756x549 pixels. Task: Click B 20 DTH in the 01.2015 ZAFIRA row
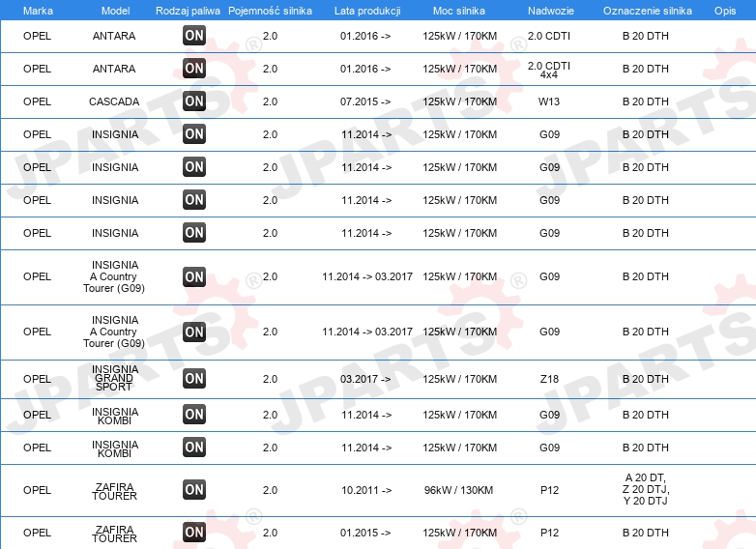[646, 533]
